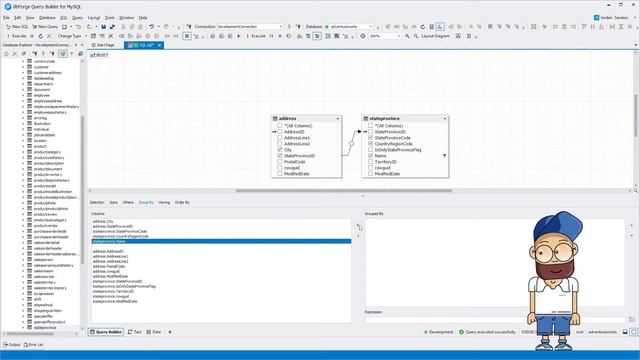Viewport: 640px width, 360px height.
Task: Click the New SQL toolbar button
Action: [17, 27]
